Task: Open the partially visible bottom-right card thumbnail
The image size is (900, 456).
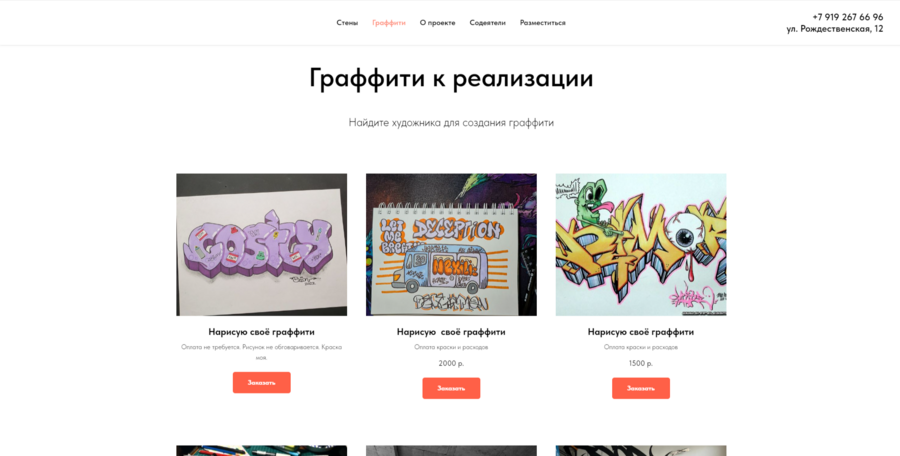Action: coord(641,451)
